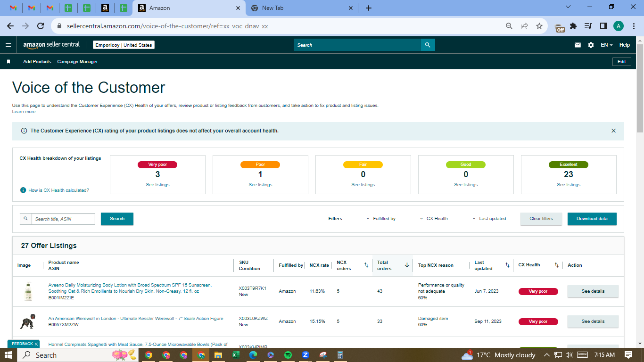644x362 pixels.
Task: Open Campaign Manager in favorites bar
Action: coord(78,62)
